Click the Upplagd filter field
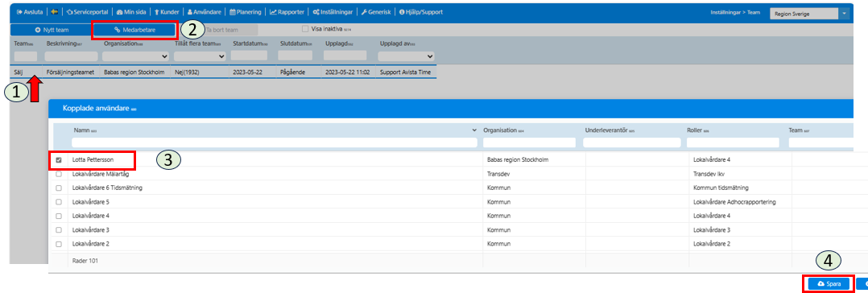Image resolution: width=868 pixels, height=293 pixels. 345,56
